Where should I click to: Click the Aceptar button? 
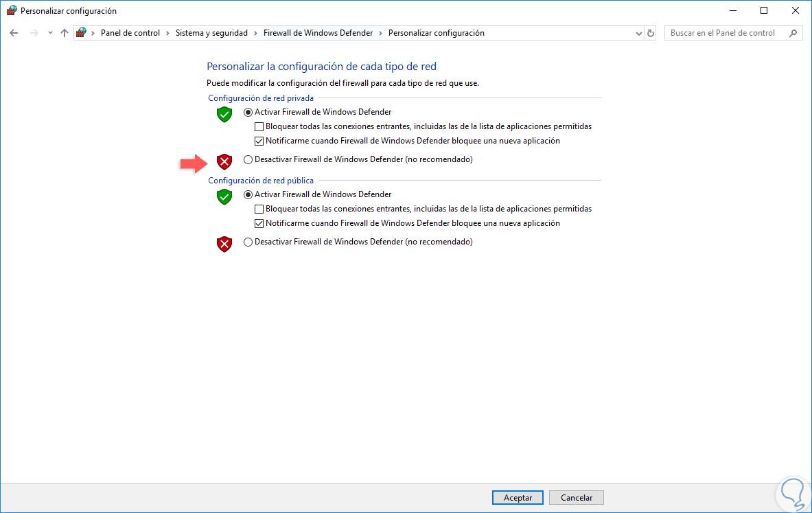(x=518, y=497)
